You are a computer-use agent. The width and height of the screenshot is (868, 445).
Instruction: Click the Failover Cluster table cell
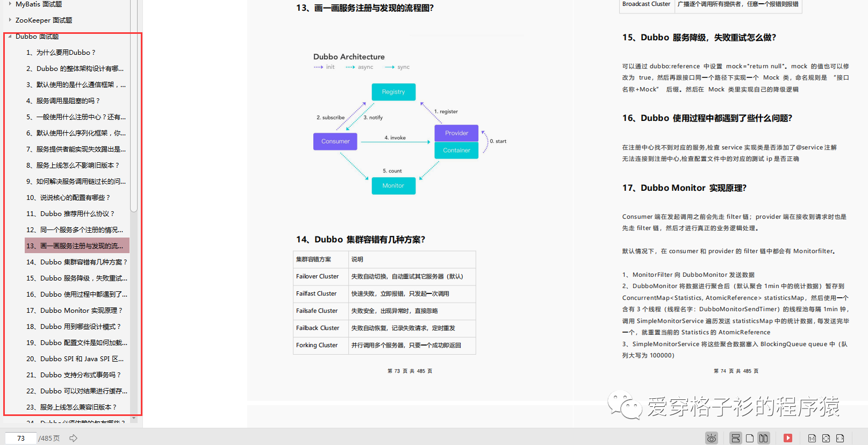tap(321, 276)
